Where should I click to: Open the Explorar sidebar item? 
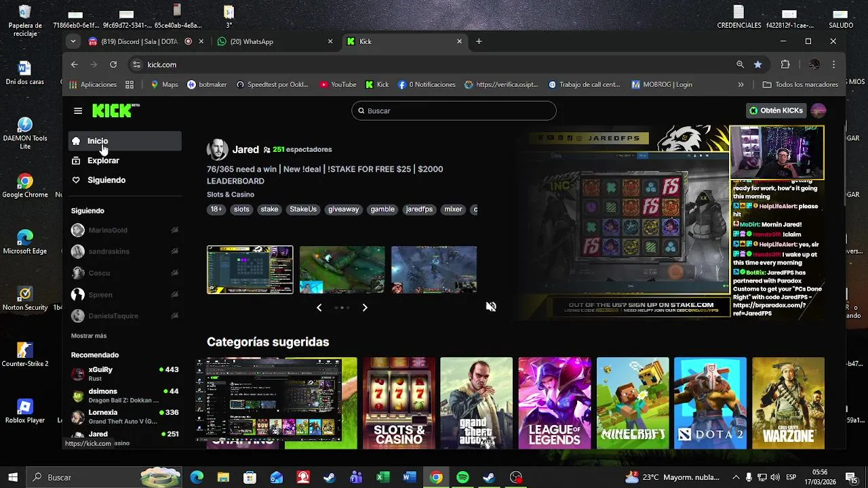click(x=103, y=161)
